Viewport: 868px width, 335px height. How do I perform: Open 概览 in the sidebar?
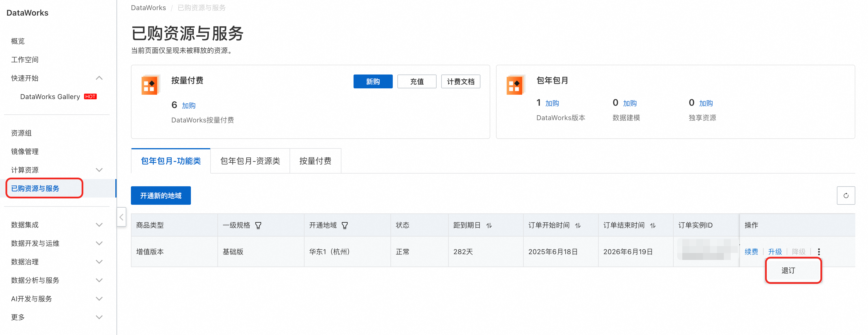click(18, 41)
